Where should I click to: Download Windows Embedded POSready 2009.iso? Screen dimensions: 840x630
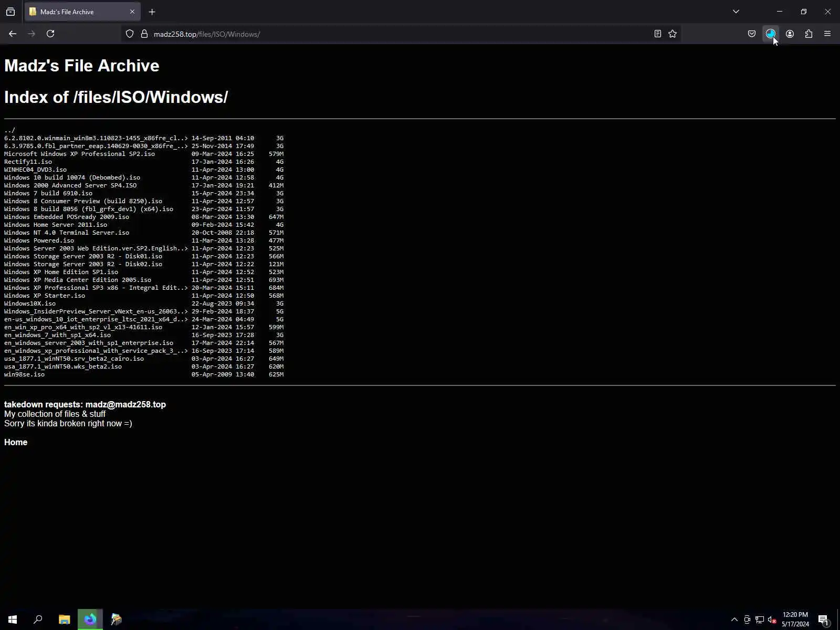67,217
